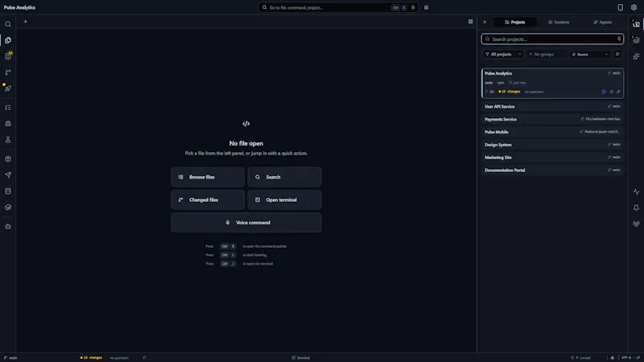Click the wrench icon on the Pulse Analytics card
The width and height of the screenshot is (644, 362).
tap(618, 92)
